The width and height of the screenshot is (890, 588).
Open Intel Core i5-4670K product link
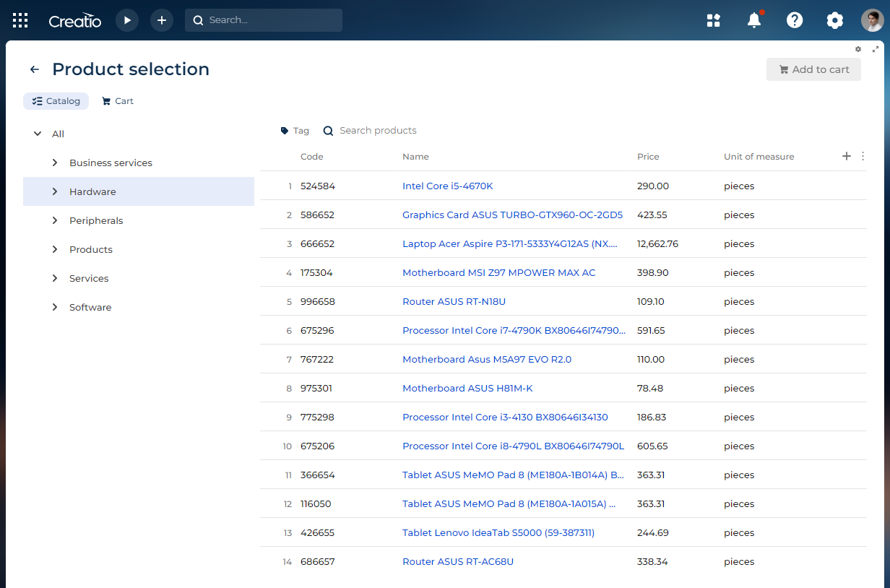(447, 186)
